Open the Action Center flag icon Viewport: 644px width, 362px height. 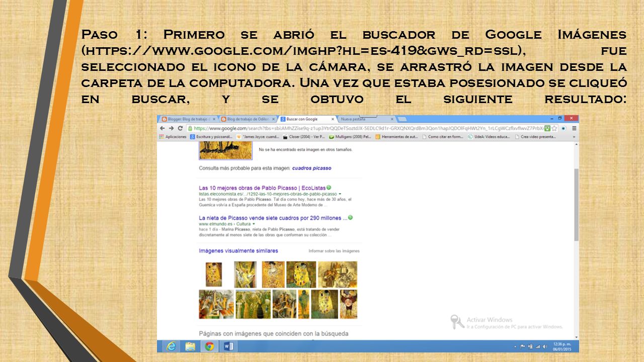pos(523,346)
